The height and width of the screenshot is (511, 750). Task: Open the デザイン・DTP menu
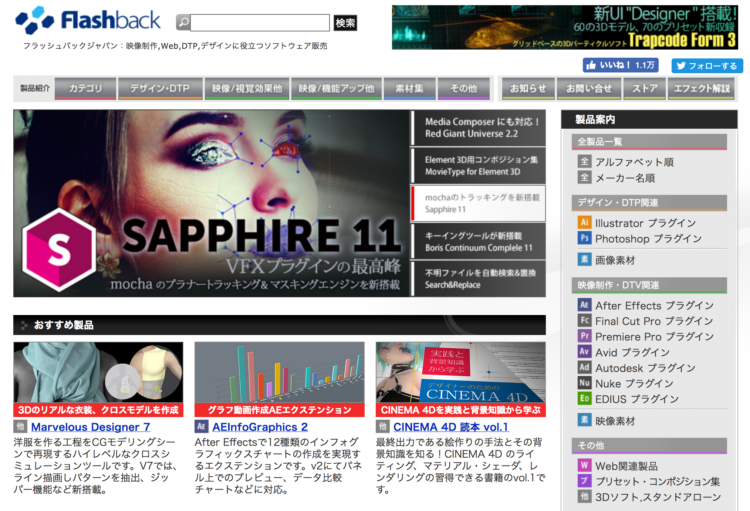point(160,89)
